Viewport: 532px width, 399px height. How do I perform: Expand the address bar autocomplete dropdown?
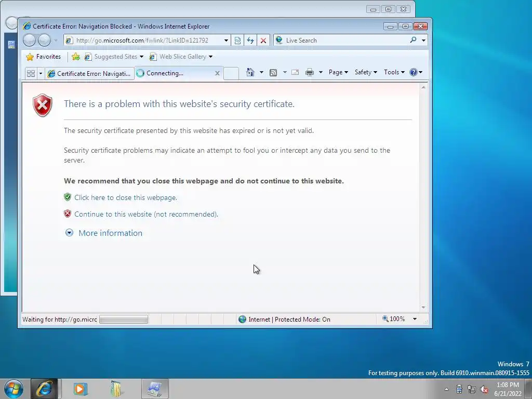(x=226, y=41)
